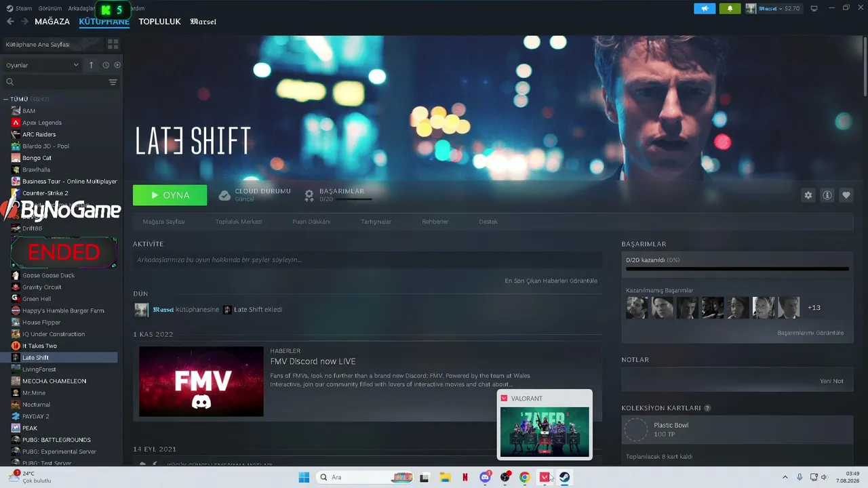The width and height of the screenshot is (868, 488).
Task: Click the achievements progress bar
Action: 737,269
